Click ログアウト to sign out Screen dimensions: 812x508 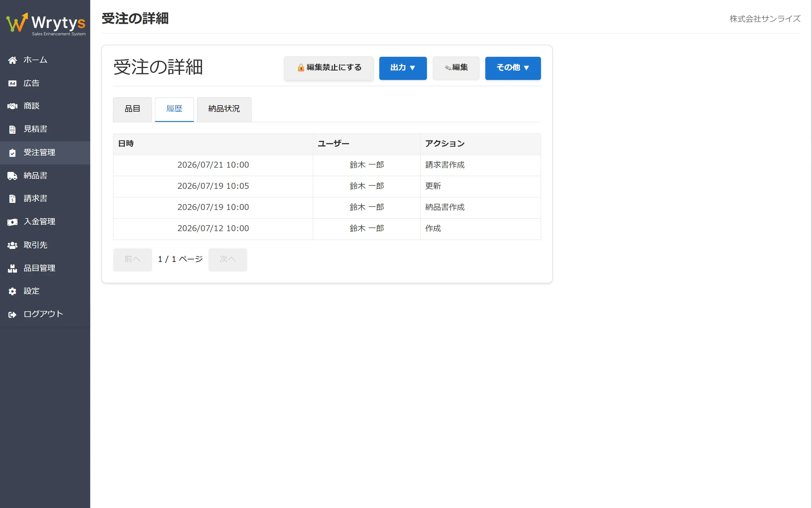tap(45, 314)
